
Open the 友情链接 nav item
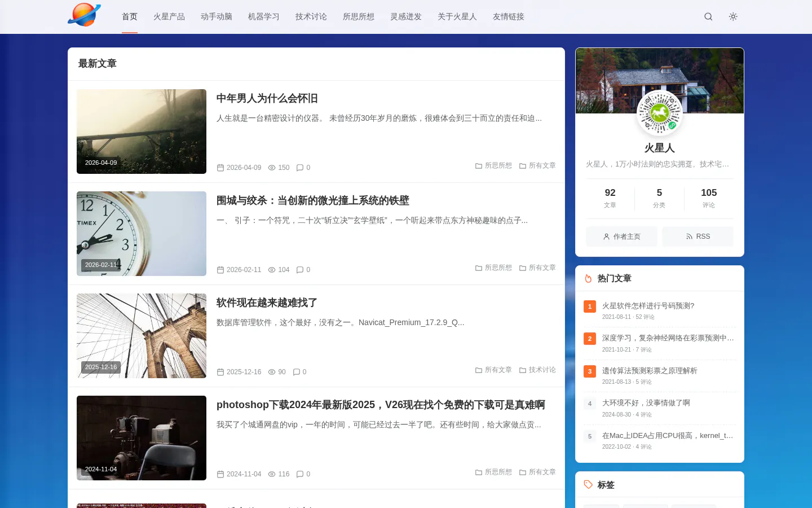tap(509, 16)
